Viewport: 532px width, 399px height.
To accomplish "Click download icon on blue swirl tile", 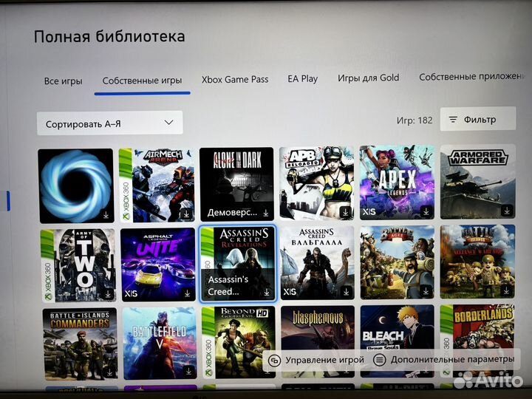I will pyautogui.click(x=106, y=215).
